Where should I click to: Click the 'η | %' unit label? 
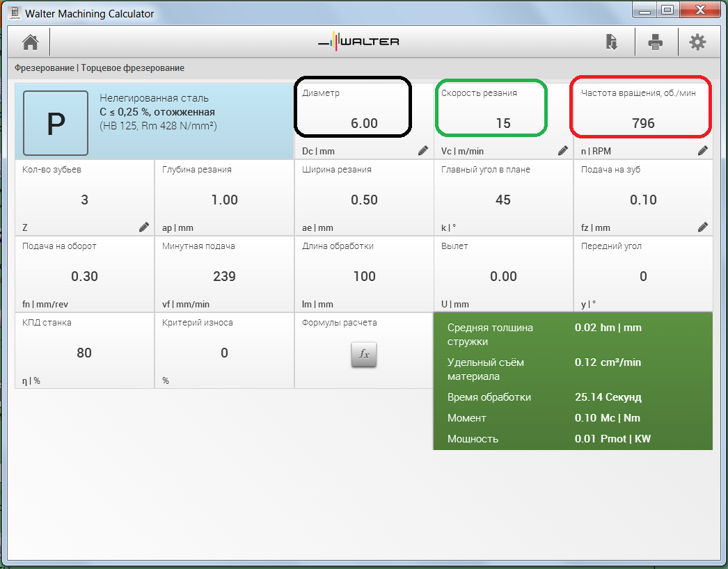coord(31,380)
